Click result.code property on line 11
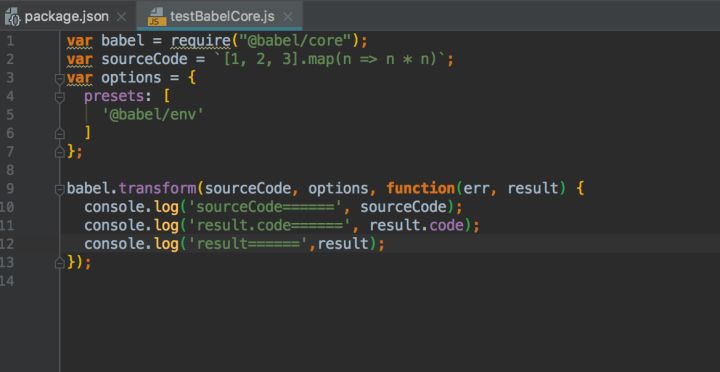 pos(419,225)
